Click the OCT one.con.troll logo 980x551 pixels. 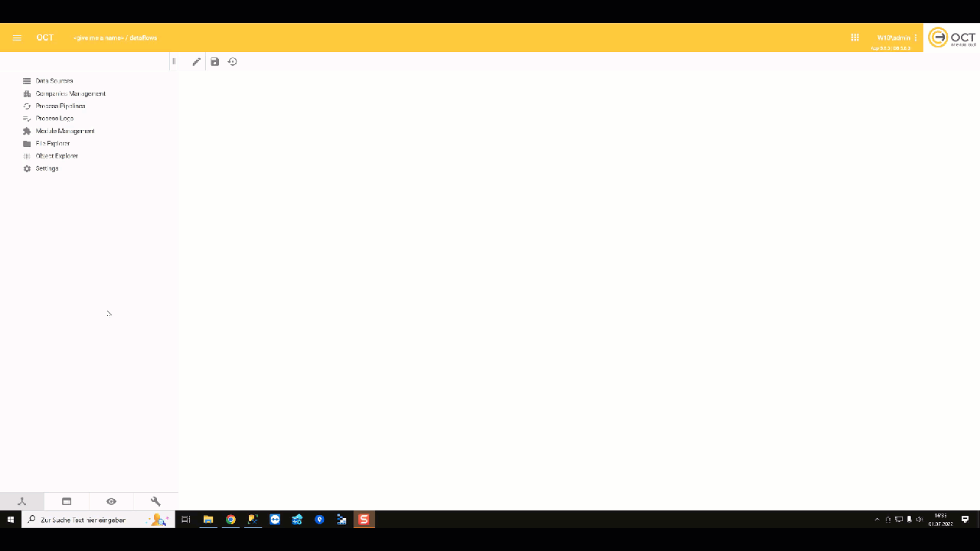tap(952, 37)
